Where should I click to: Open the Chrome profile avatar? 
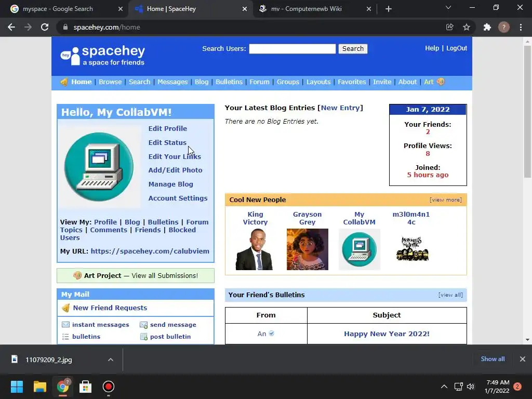pyautogui.click(x=504, y=27)
